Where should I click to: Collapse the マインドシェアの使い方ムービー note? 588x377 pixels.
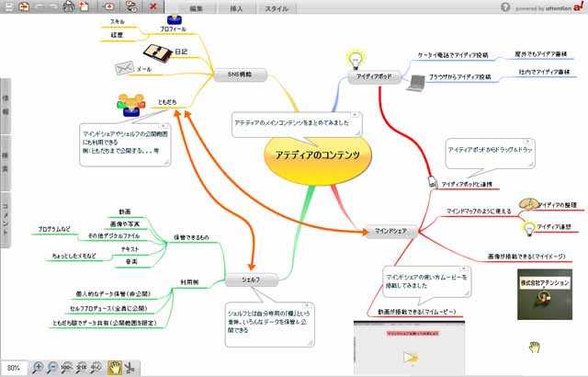pyautogui.click(x=463, y=269)
